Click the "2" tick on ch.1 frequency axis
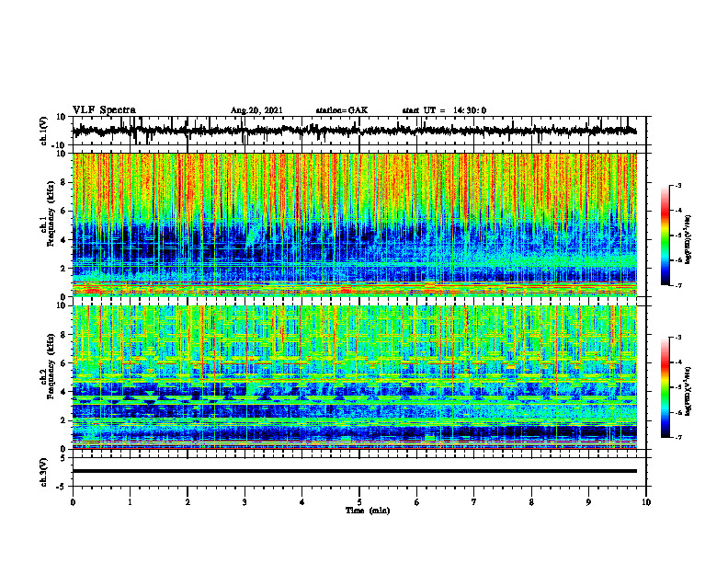Screen dimensions: 728x563 (x=63, y=268)
